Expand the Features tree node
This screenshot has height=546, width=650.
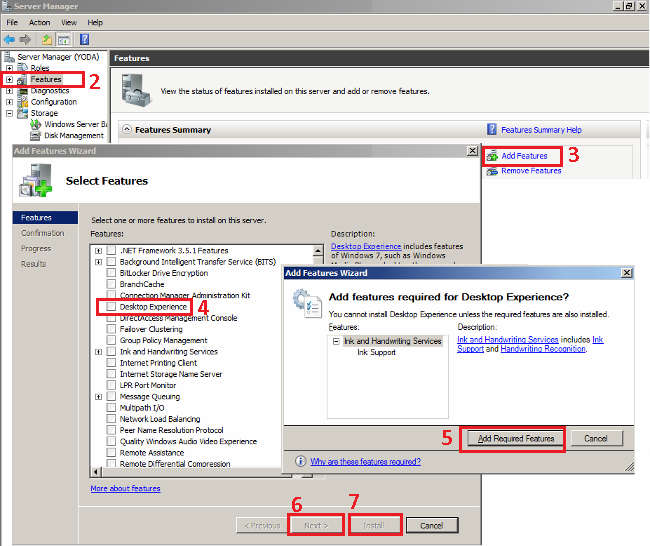tap(10, 79)
